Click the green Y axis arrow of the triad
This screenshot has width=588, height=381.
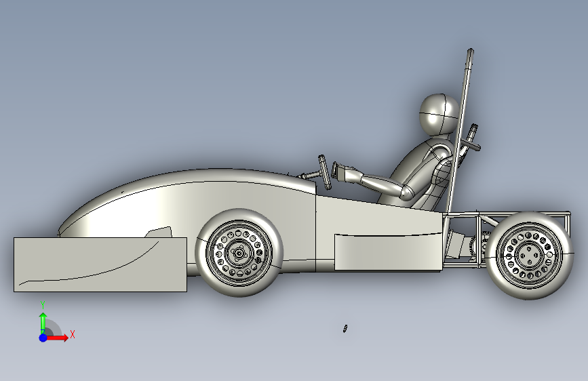[43, 323]
